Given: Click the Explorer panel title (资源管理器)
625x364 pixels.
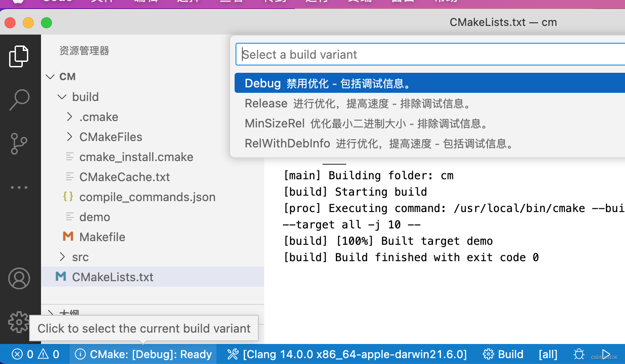Looking at the screenshot, I should 84,51.
